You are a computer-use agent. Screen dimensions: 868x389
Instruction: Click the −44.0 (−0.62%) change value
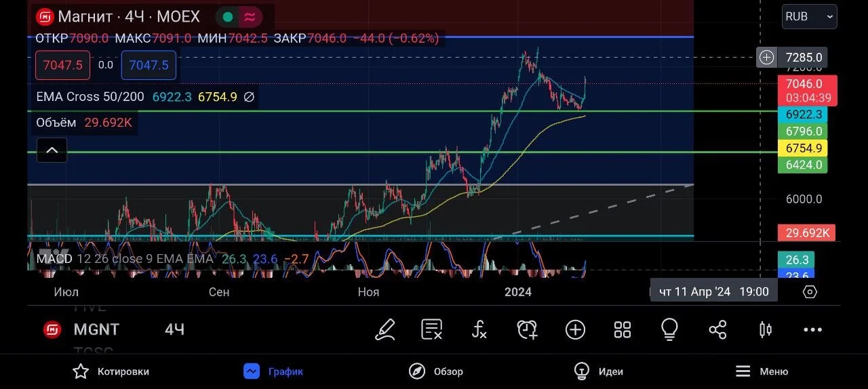click(396, 39)
